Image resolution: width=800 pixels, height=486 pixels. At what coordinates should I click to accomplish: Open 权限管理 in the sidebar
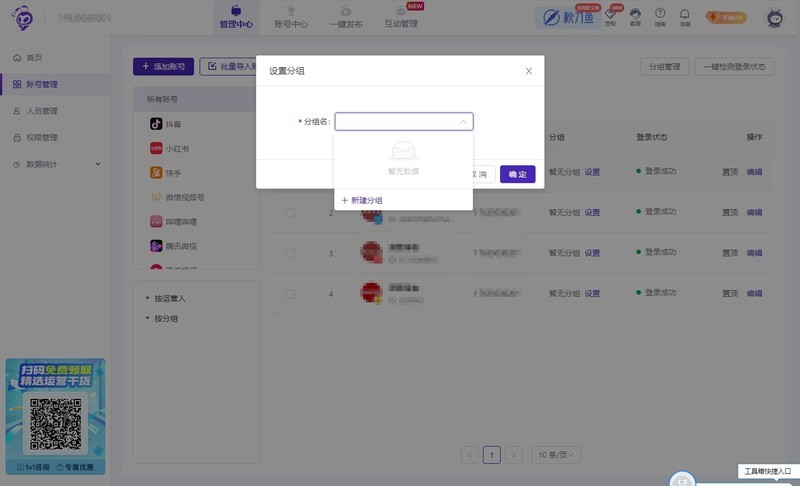tap(42, 138)
